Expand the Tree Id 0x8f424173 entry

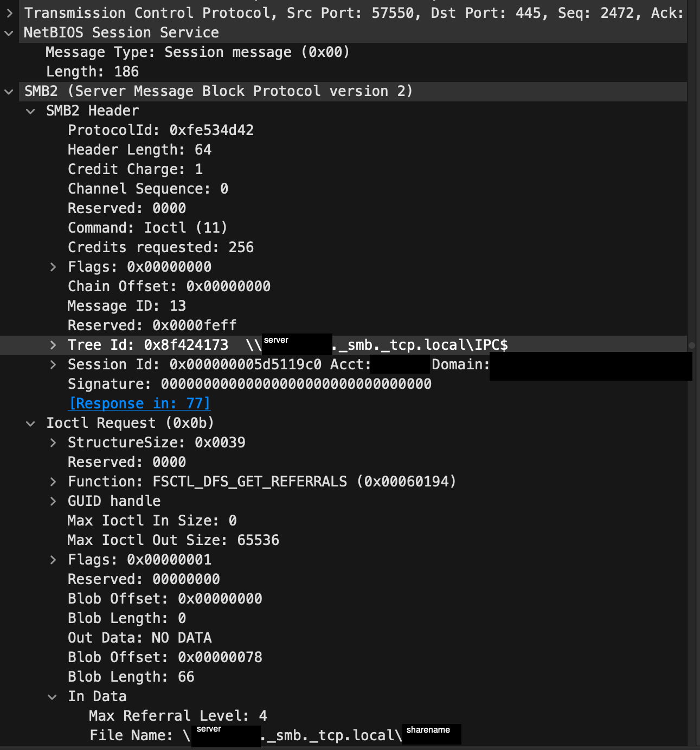53,345
